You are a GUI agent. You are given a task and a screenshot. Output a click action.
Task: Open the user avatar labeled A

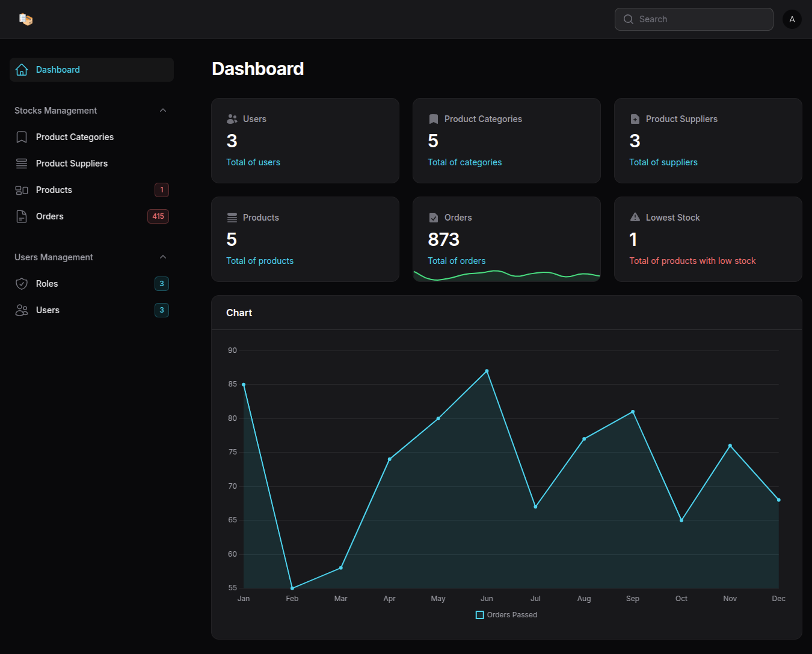tap(792, 19)
